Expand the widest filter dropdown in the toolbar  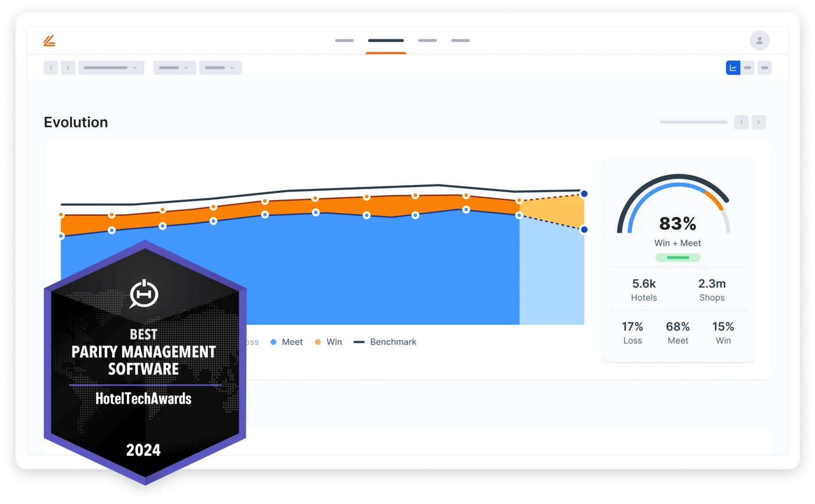pyautogui.click(x=111, y=68)
